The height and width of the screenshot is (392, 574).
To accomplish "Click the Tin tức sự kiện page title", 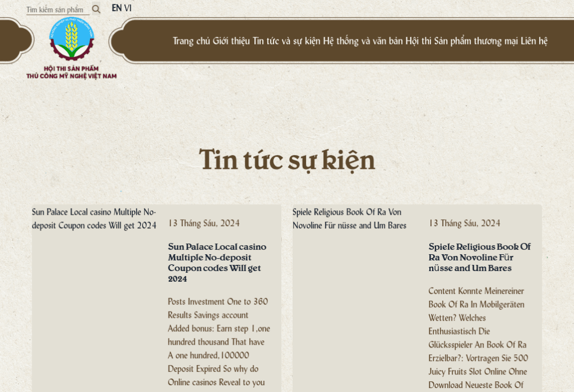I will point(286,160).
